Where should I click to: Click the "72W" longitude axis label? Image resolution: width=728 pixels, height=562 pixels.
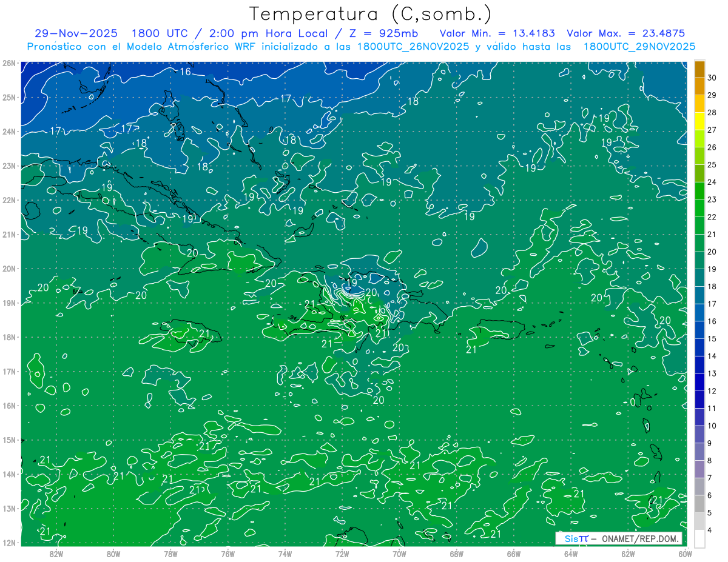[x=342, y=554]
